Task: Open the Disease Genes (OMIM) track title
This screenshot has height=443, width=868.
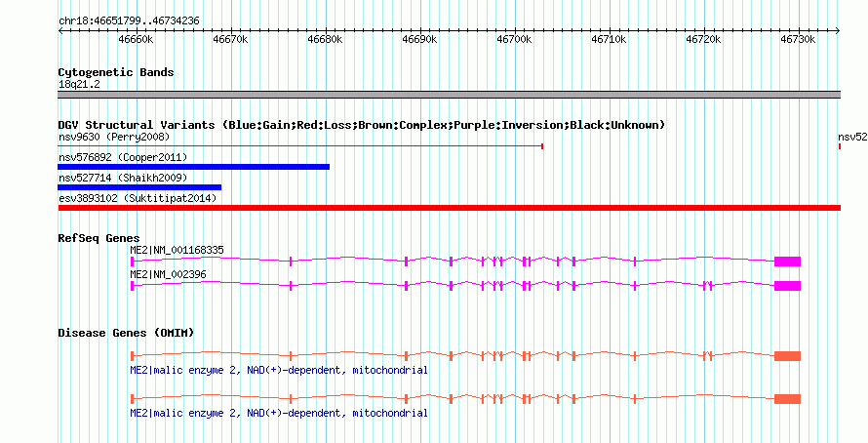Action: tap(126, 333)
